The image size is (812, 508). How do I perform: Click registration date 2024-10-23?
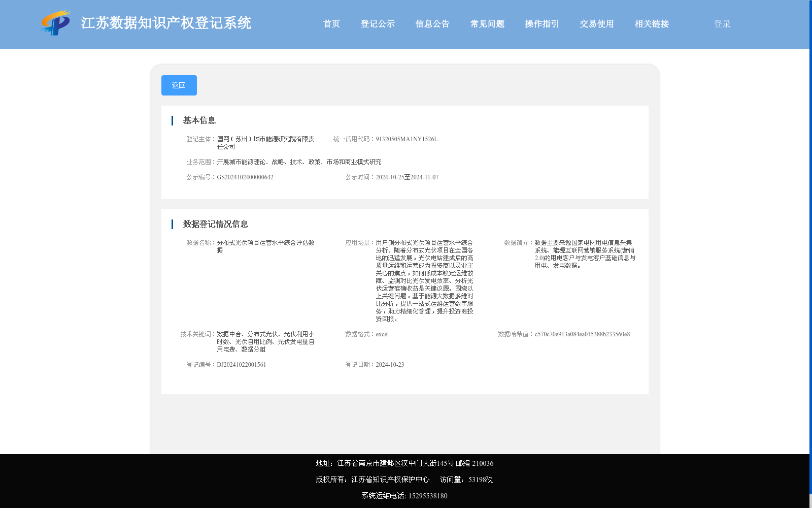point(390,365)
